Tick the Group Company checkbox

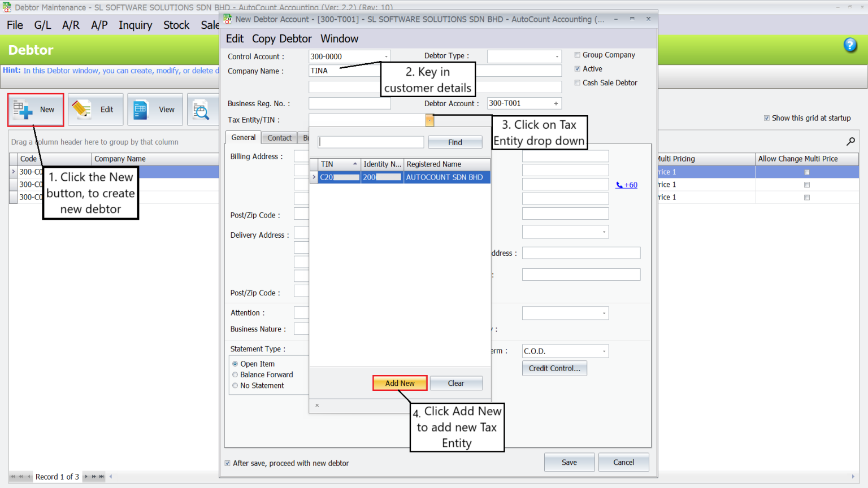click(578, 55)
